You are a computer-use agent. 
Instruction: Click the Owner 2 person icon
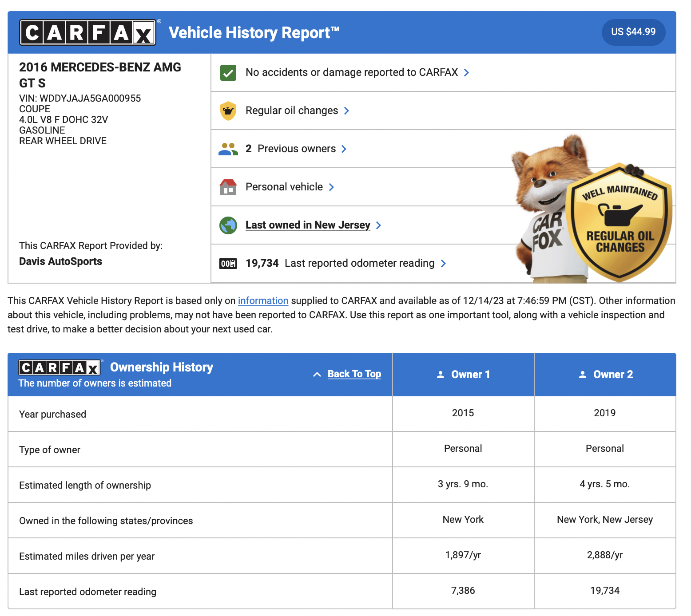583,375
